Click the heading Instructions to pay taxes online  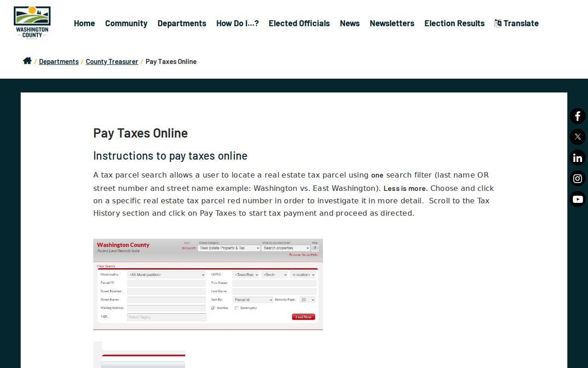(170, 156)
